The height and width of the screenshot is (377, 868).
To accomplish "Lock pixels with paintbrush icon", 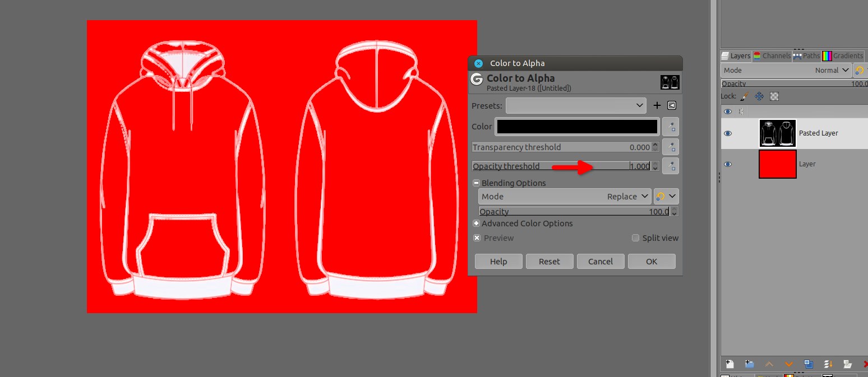I will 745,96.
